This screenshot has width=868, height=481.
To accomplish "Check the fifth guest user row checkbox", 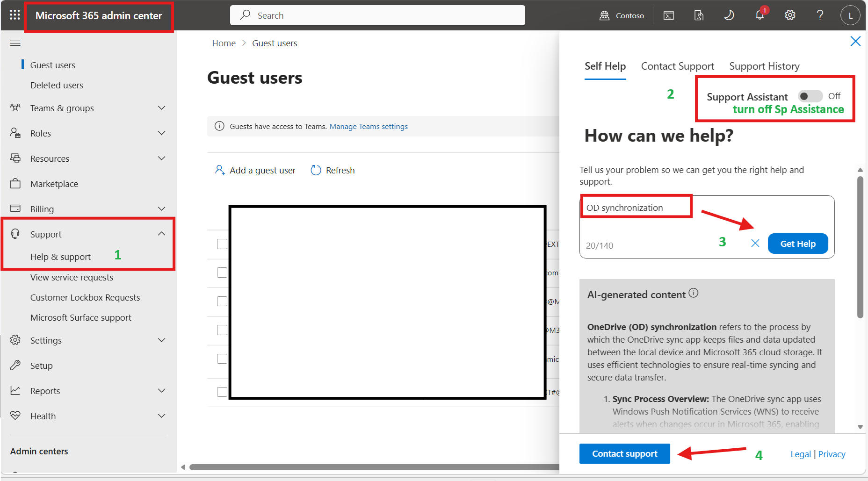I will coord(222,359).
